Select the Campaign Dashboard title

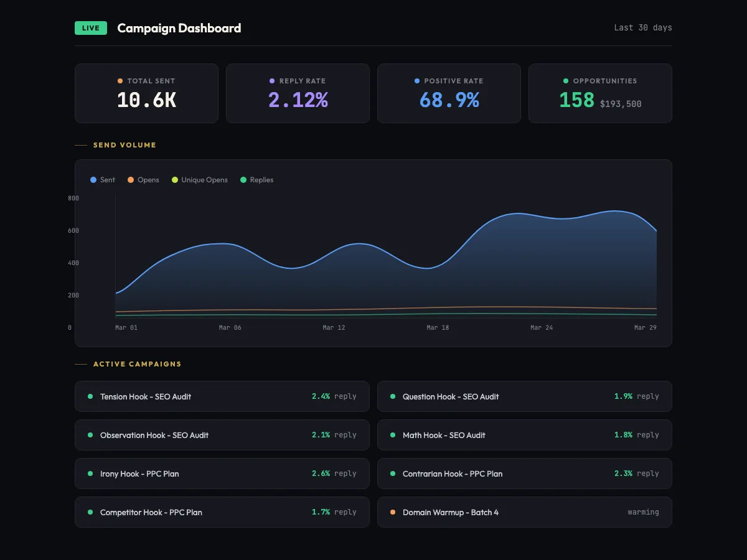point(179,28)
